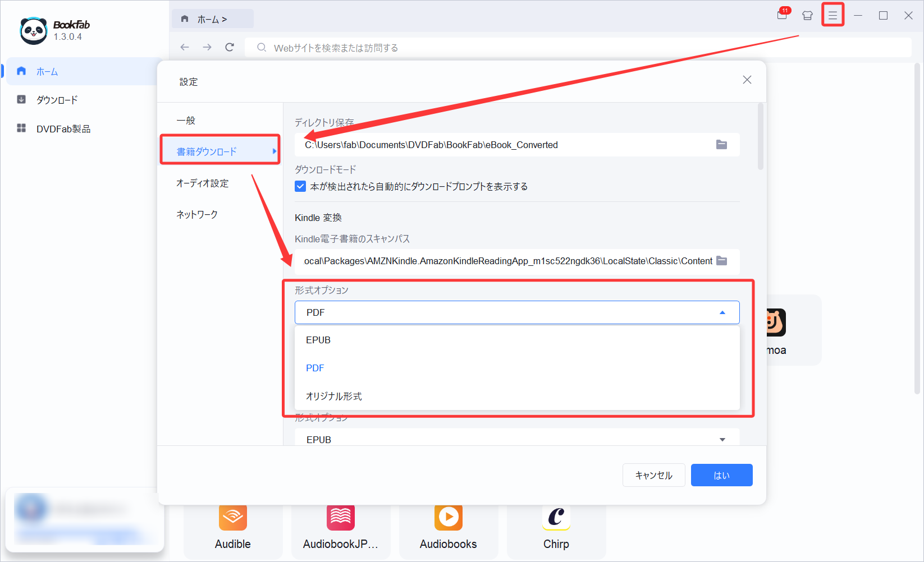Click the browser forward arrow
Screen dimensions: 924x562
tap(207, 47)
